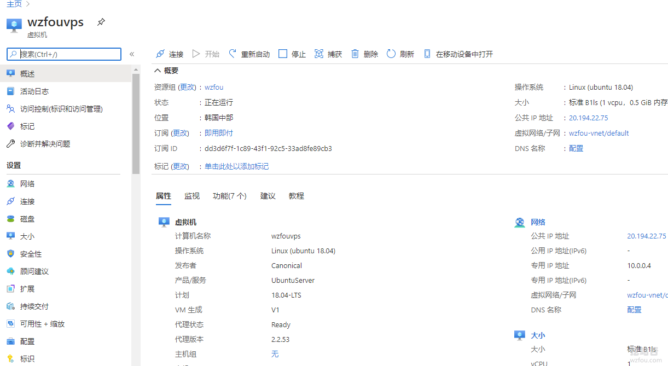Viewport: 668px width, 366px height.
Task: Click the 搜索(Ctrl+/) search field
Action: point(64,54)
